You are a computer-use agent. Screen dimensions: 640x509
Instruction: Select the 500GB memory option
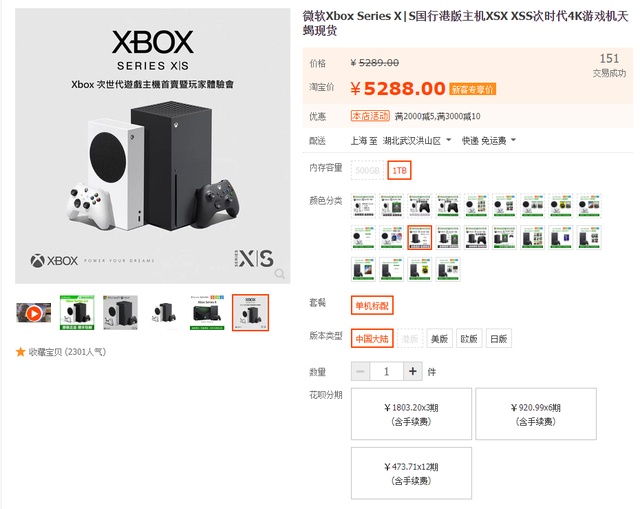[367, 170]
